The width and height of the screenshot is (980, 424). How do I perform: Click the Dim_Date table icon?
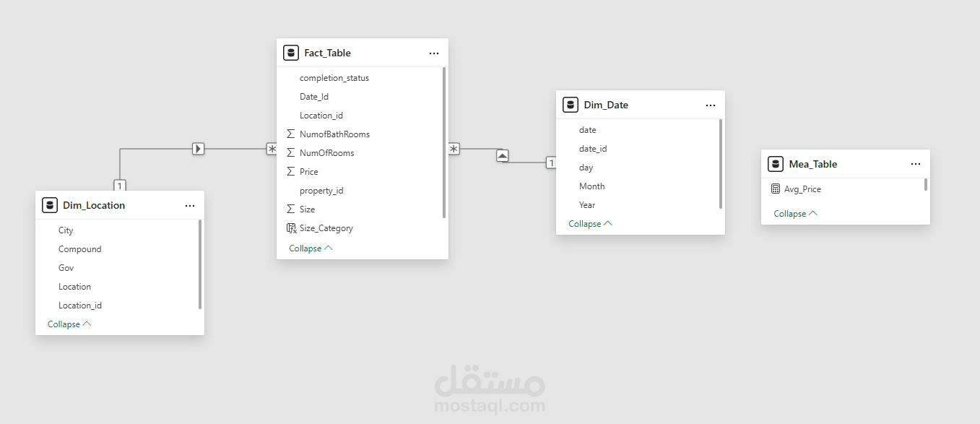coord(571,105)
